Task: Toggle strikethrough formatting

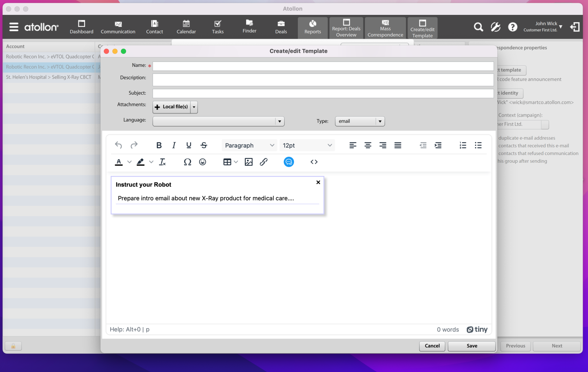Action: pyautogui.click(x=204, y=145)
